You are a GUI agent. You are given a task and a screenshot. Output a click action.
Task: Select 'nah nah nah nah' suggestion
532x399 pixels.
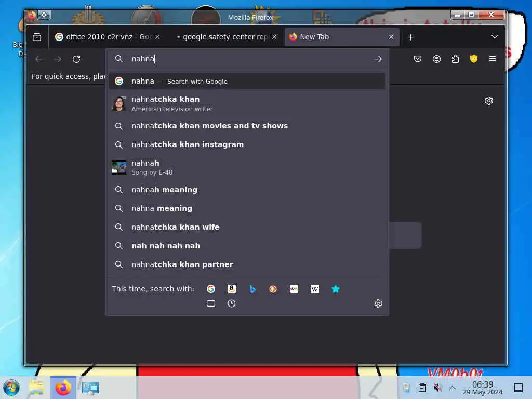coord(247,246)
